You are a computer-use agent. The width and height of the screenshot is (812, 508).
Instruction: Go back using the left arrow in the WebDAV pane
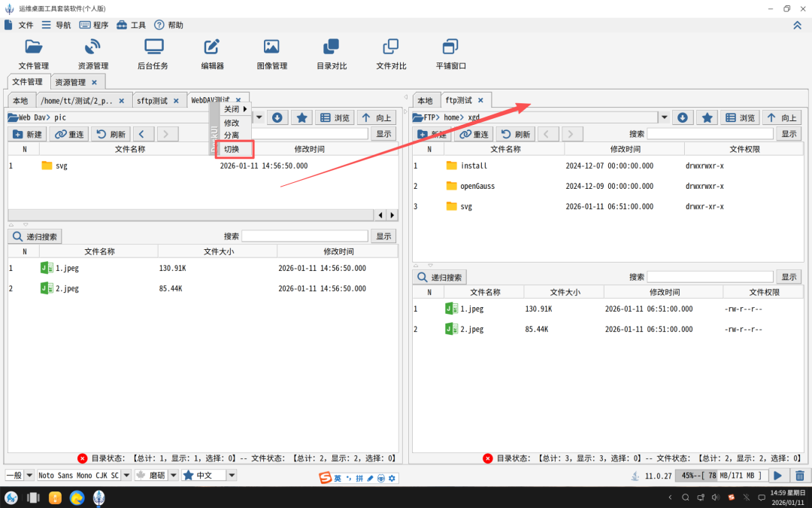click(142, 134)
